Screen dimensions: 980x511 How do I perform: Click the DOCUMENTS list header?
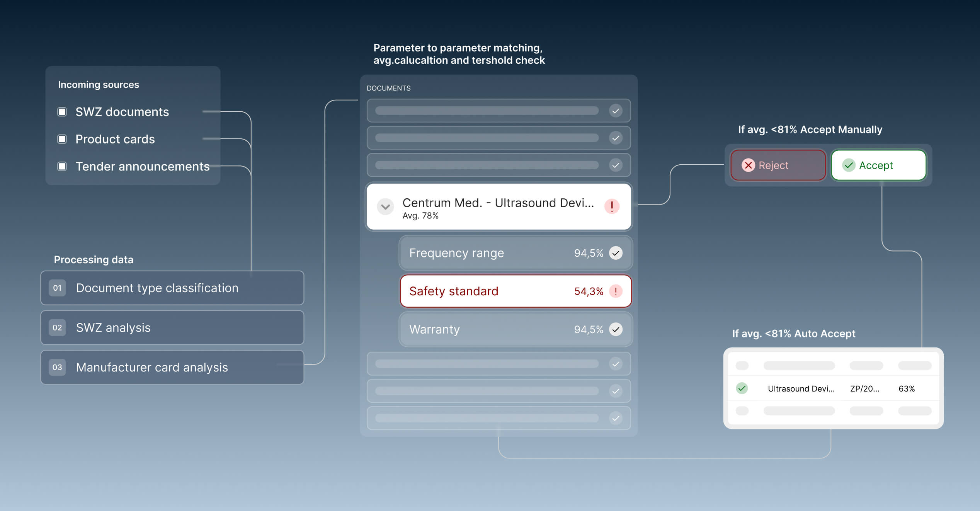(388, 88)
